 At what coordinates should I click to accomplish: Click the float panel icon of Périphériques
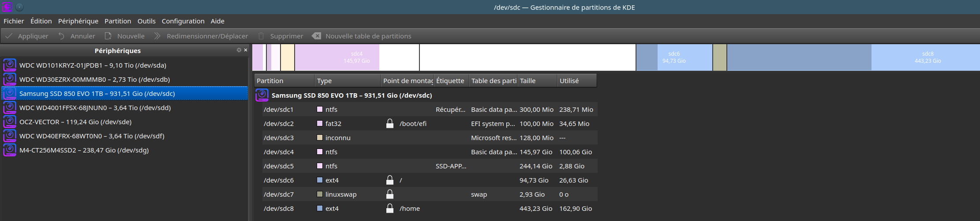(239, 50)
